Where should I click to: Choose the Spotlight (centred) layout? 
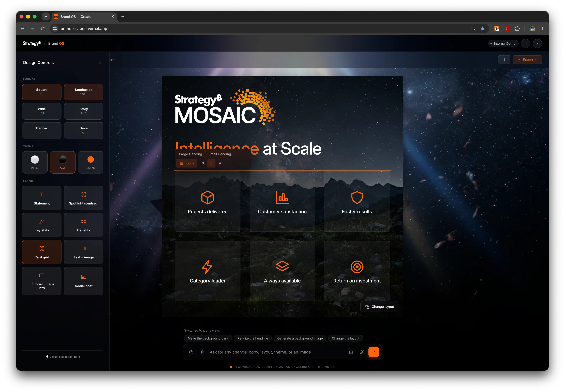tap(84, 198)
